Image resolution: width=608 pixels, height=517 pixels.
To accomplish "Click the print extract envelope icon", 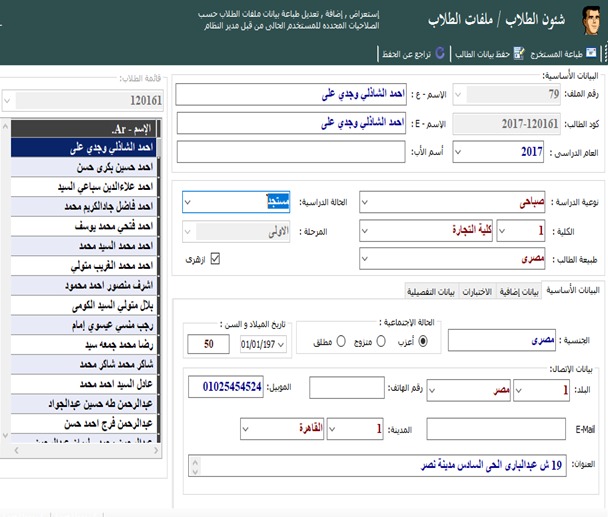I will point(591,53).
